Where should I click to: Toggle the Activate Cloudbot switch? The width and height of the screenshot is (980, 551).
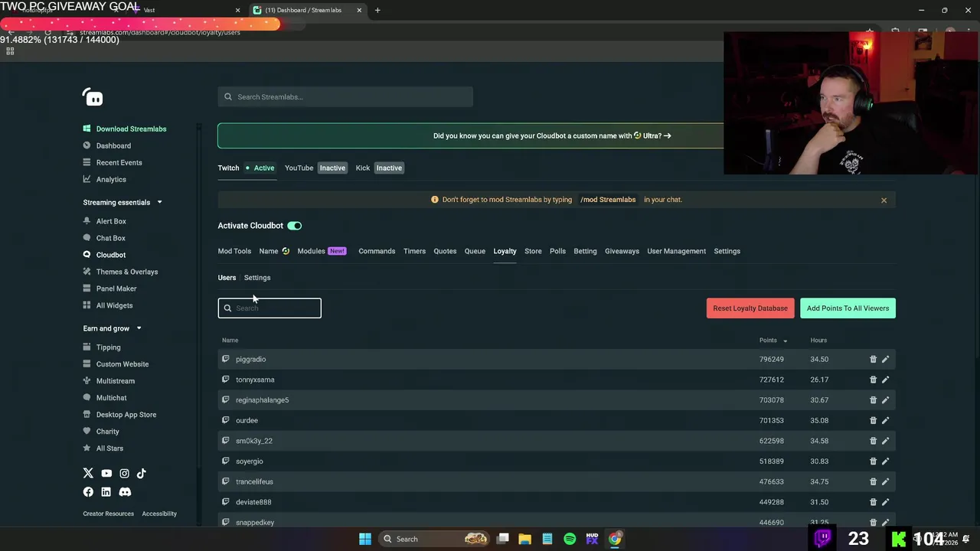(x=295, y=226)
